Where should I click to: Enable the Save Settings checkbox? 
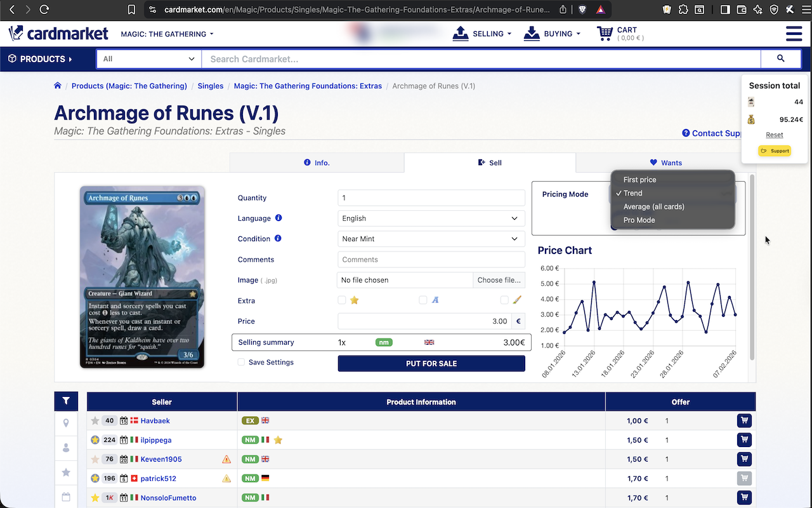(241, 362)
